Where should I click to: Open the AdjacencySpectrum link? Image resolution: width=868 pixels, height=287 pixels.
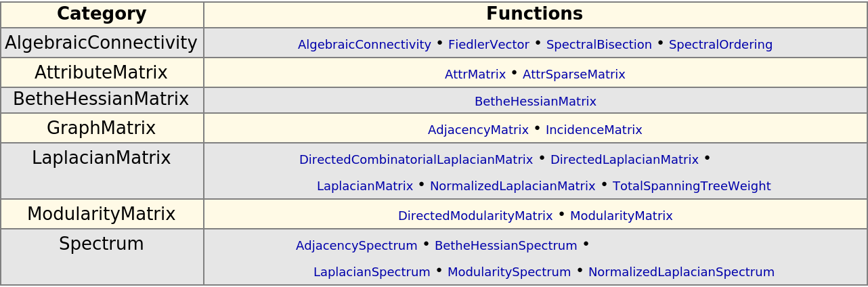(x=357, y=246)
